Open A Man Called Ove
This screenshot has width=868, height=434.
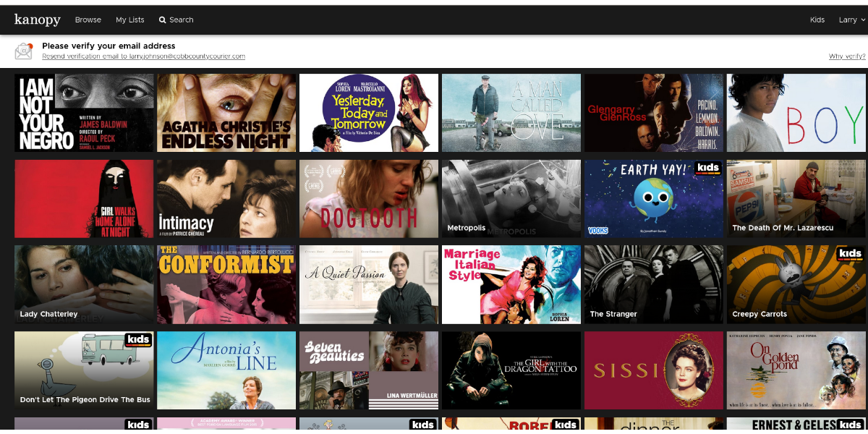(511, 112)
